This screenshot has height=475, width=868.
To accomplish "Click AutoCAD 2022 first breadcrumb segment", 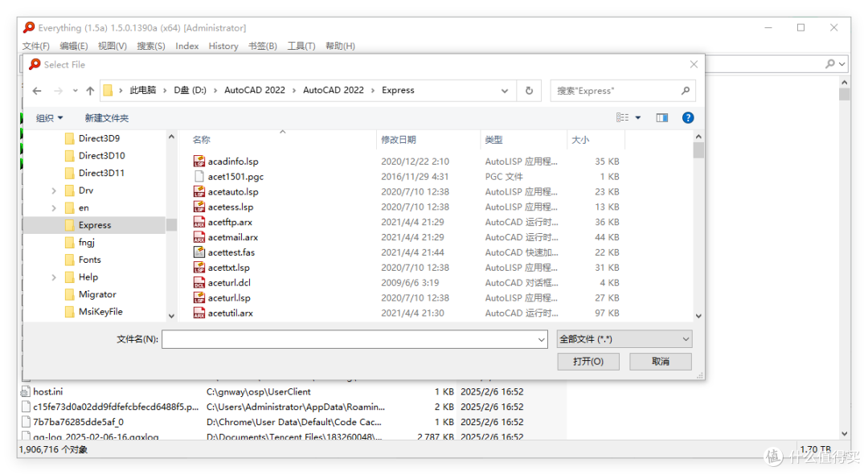I will pos(255,90).
